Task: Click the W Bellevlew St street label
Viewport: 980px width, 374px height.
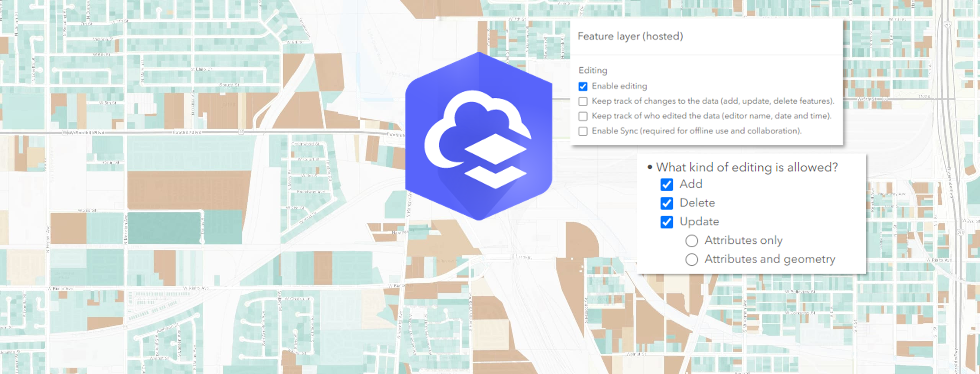Action: pyautogui.click(x=800, y=292)
